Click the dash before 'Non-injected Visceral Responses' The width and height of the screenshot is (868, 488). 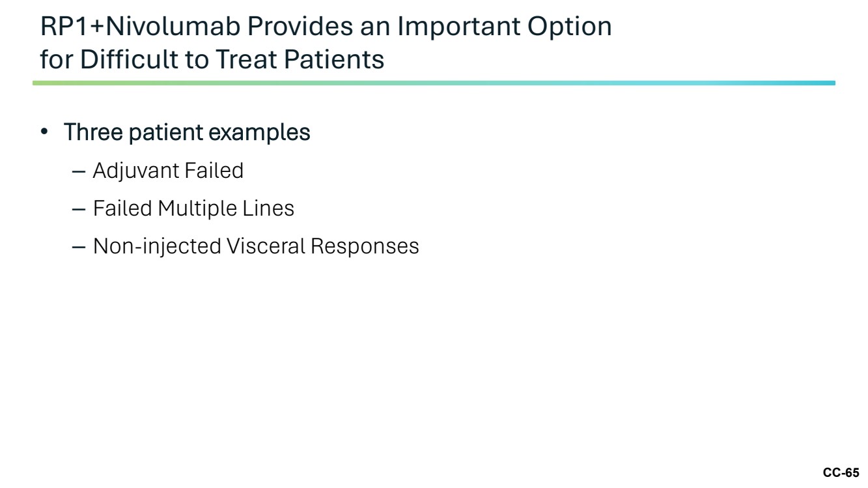[x=79, y=248]
